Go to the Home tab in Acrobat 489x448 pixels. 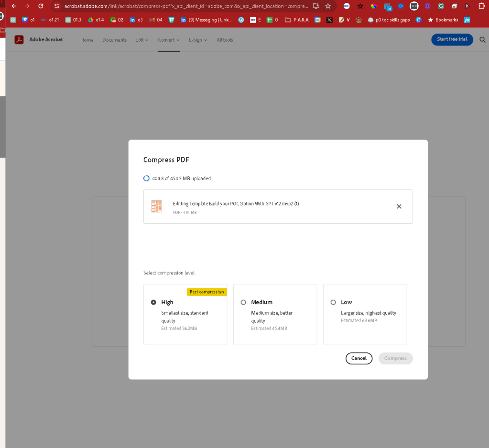(87, 40)
